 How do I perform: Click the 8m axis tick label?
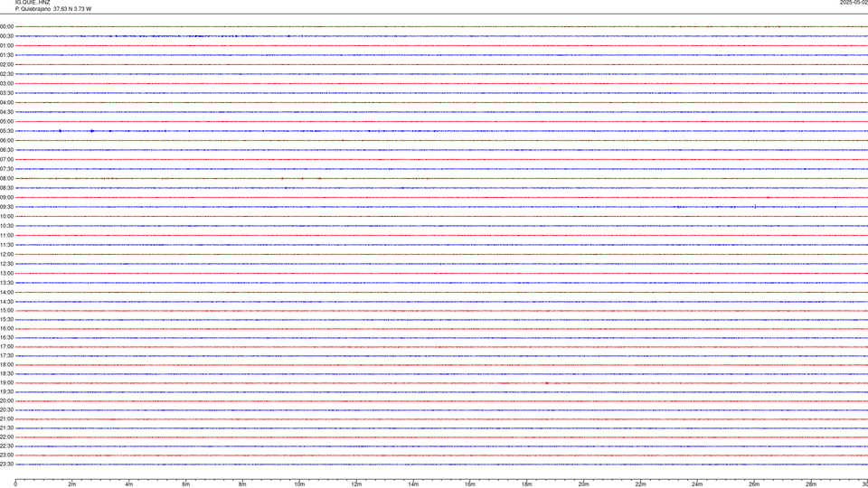[x=242, y=484]
